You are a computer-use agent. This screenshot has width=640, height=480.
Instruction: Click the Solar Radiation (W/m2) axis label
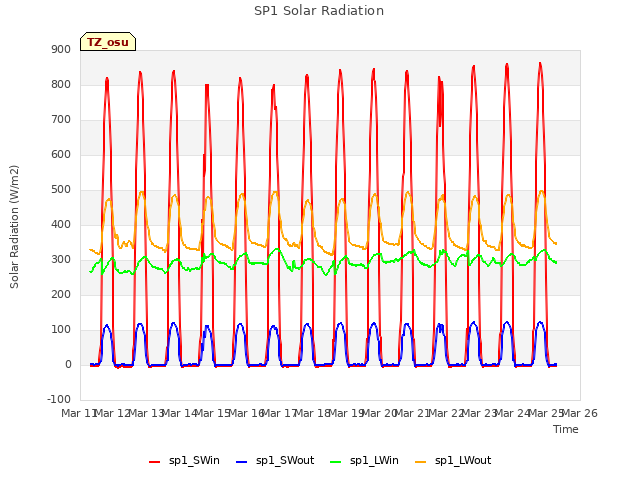[x=14, y=227]
